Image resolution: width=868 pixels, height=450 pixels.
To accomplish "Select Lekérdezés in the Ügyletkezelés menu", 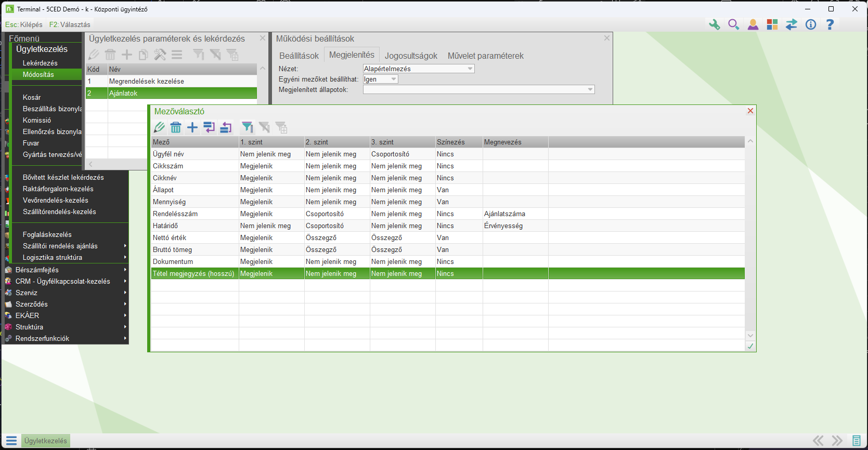I will [x=40, y=63].
